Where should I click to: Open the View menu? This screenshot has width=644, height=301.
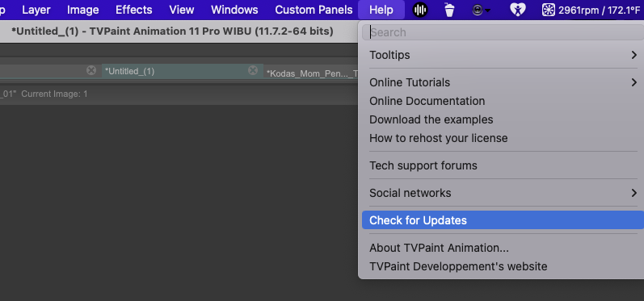pyautogui.click(x=182, y=10)
